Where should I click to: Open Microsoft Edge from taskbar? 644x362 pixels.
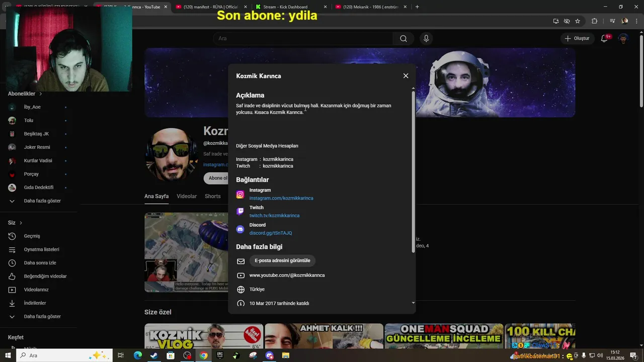[137, 355]
